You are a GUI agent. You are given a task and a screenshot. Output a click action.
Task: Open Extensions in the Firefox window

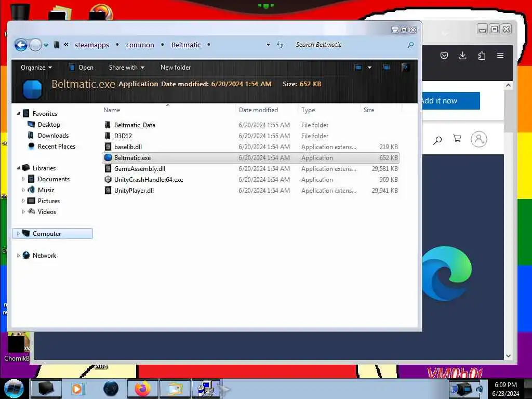click(x=482, y=56)
